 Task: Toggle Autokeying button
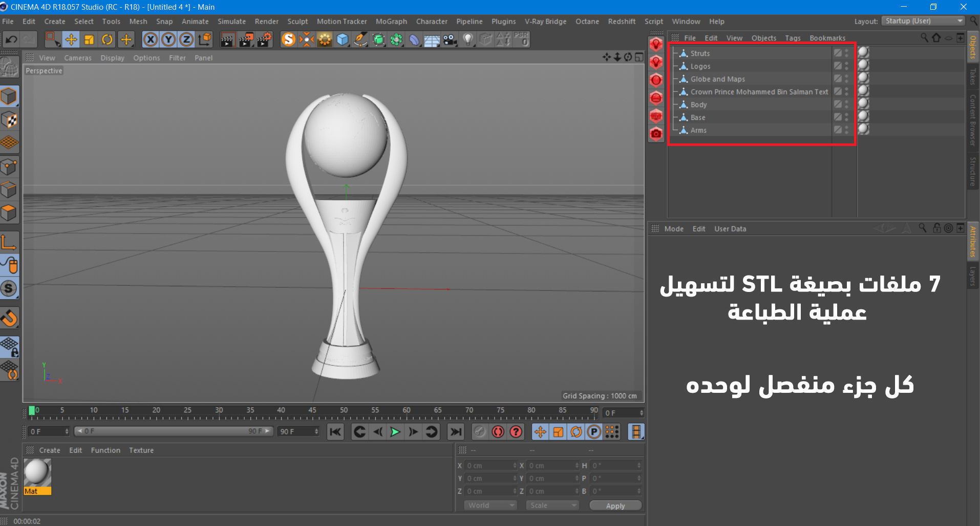click(x=498, y=432)
